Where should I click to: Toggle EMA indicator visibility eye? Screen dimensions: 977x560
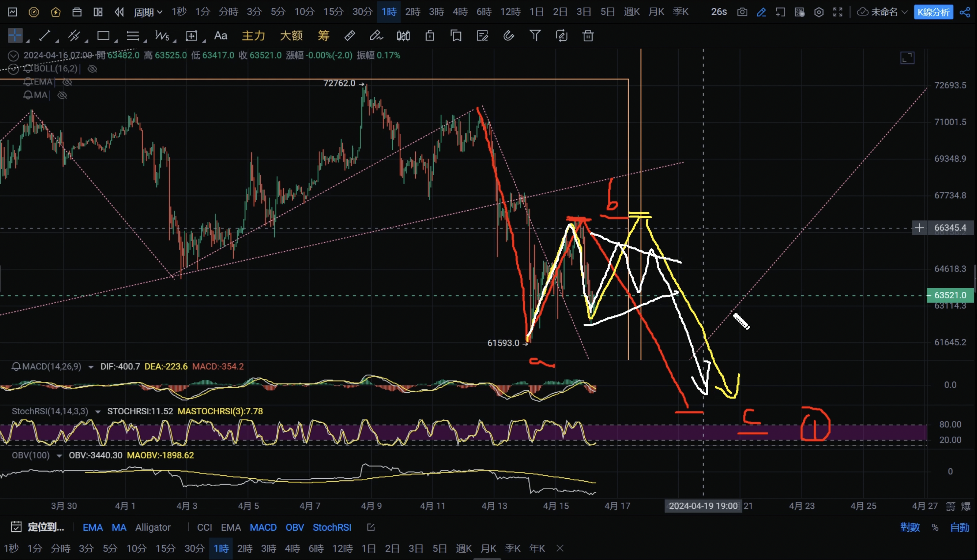(67, 82)
